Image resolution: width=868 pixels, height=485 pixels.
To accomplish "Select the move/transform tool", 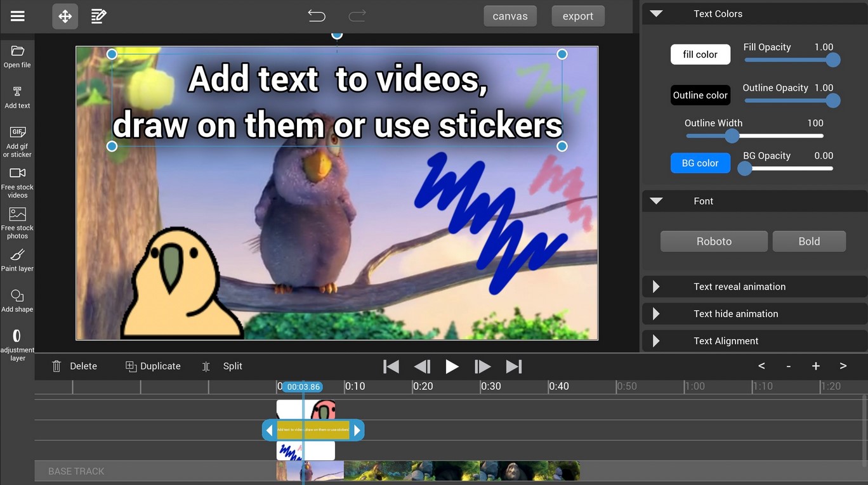I will (x=65, y=16).
